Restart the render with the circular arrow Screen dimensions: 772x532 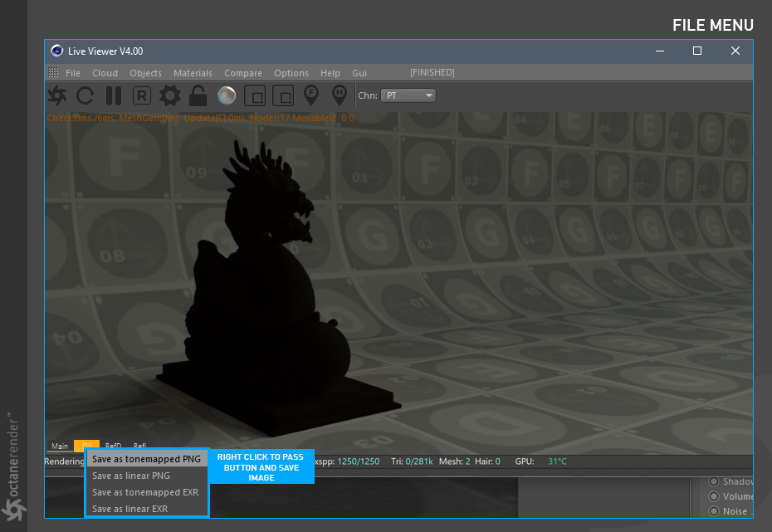coord(86,95)
